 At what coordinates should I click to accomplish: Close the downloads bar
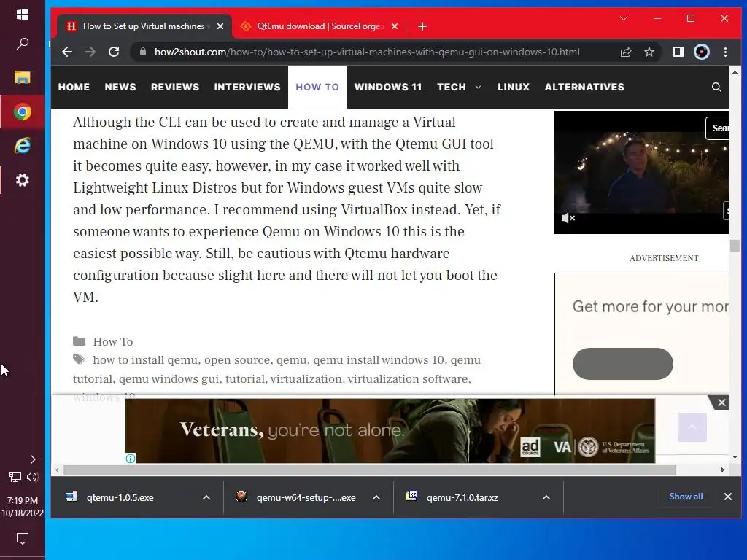pyautogui.click(x=727, y=497)
